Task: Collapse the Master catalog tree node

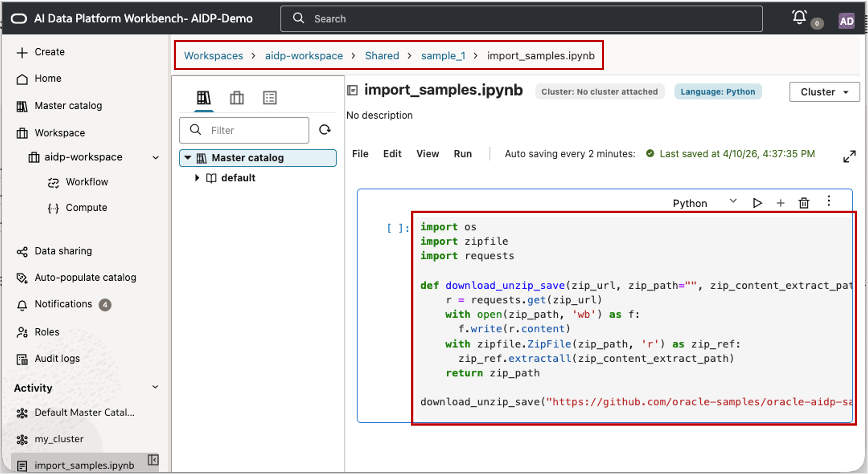Action: (188, 158)
